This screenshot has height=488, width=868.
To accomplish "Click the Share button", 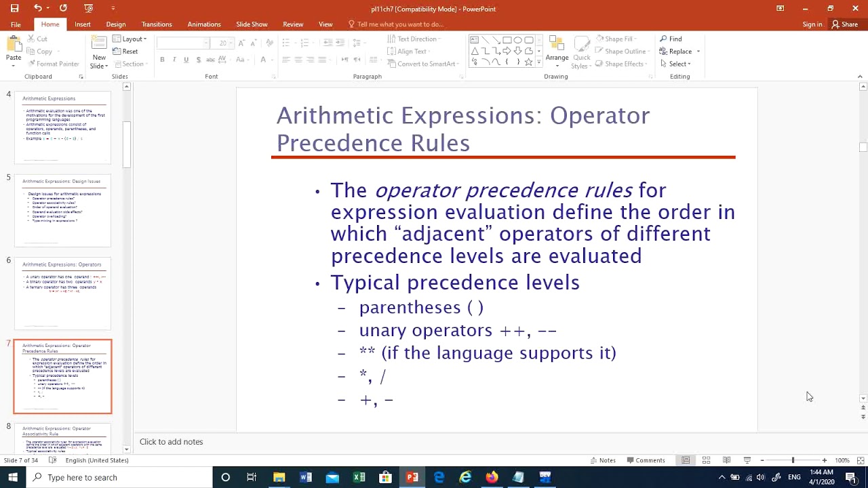I will tap(845, 24).
